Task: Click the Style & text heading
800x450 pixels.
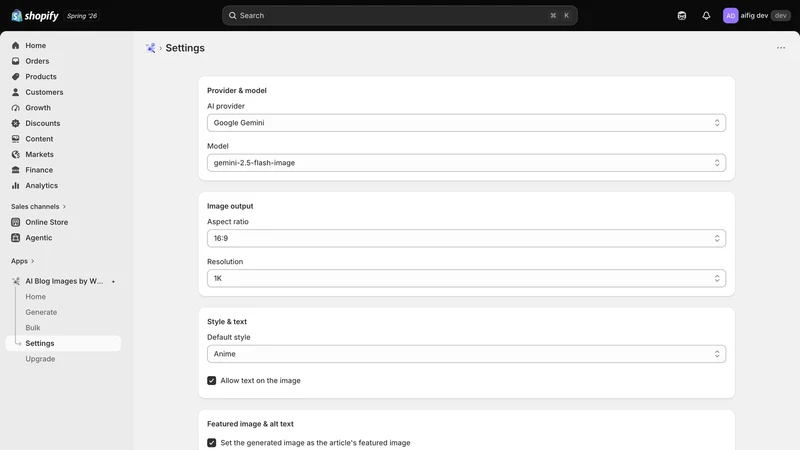Action: pyautogui.click(x=227, y=322)
